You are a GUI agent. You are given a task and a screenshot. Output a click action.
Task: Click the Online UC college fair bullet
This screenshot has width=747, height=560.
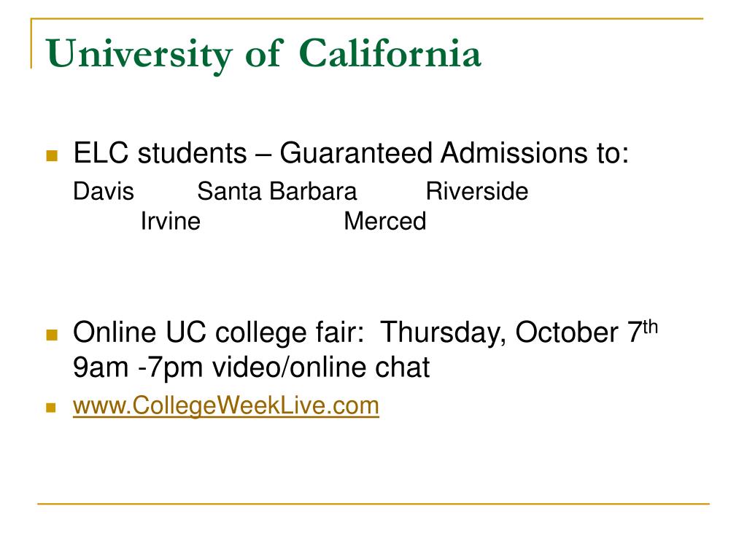tap(52, 335)
